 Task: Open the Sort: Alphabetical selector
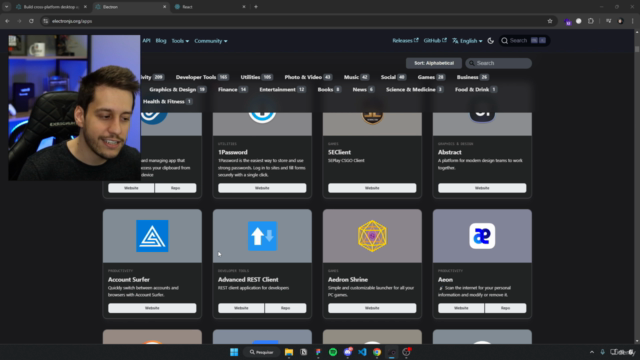click(x=434, y=63)
